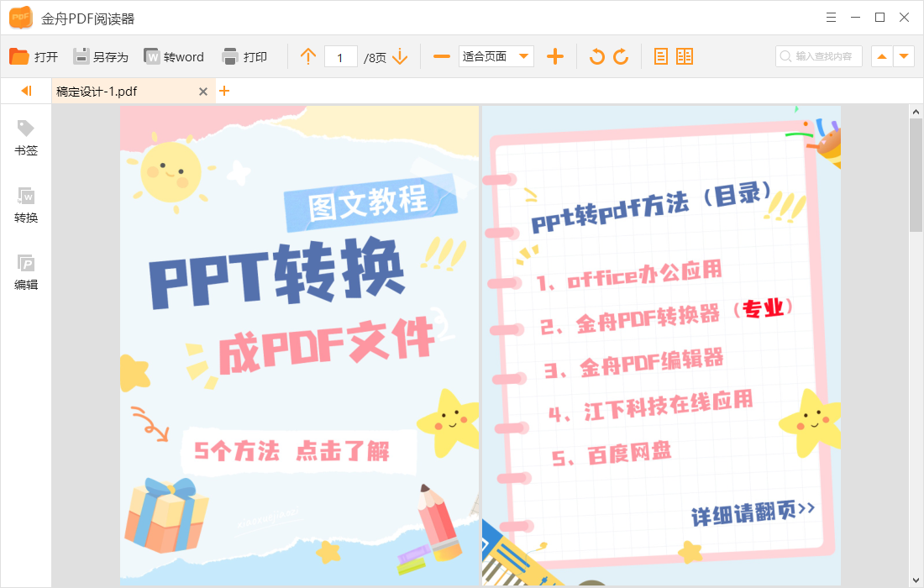The image size is (924, 588).
Task: Open the 书签 bookmarks panel
Action: point(25,136)
